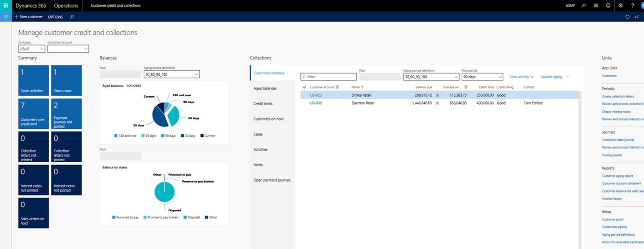Click the Update aging button
The image size is (644, 249).
[x=551, y=77]
